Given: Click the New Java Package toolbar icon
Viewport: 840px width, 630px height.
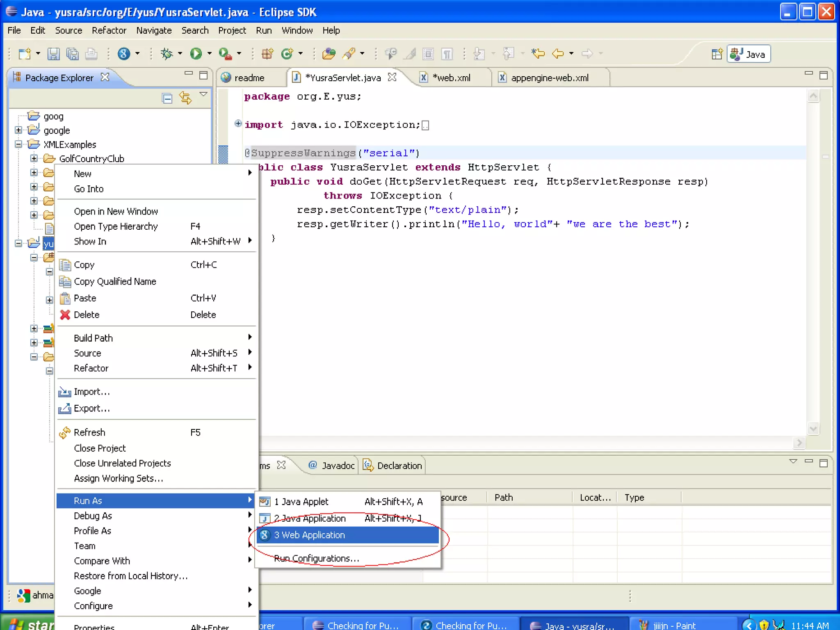Looking at the screenshot, I should pyautogui.click(x=267, y=54).
